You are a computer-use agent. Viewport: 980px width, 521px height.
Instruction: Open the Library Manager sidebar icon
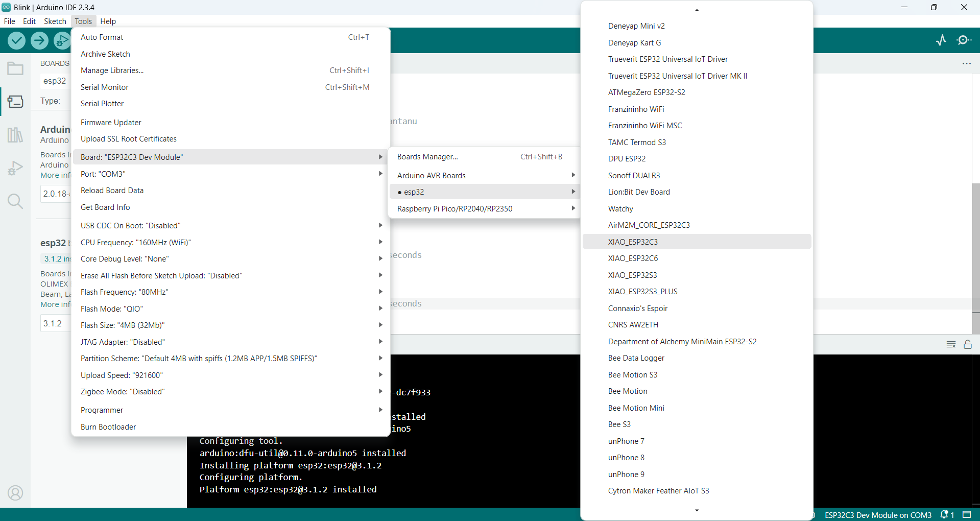pyautogui.click(x=15, y=135)
